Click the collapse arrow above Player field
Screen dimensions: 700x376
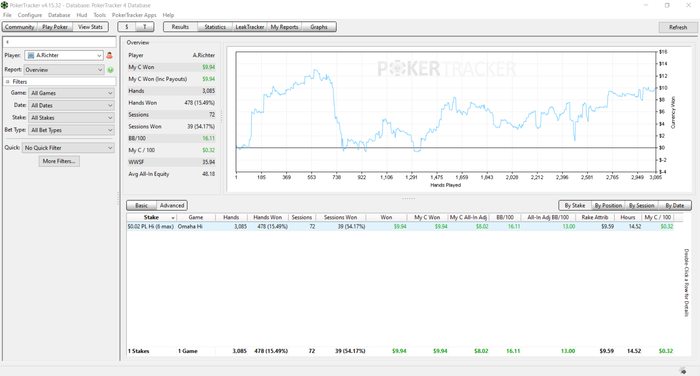click(x=7, y=42)
